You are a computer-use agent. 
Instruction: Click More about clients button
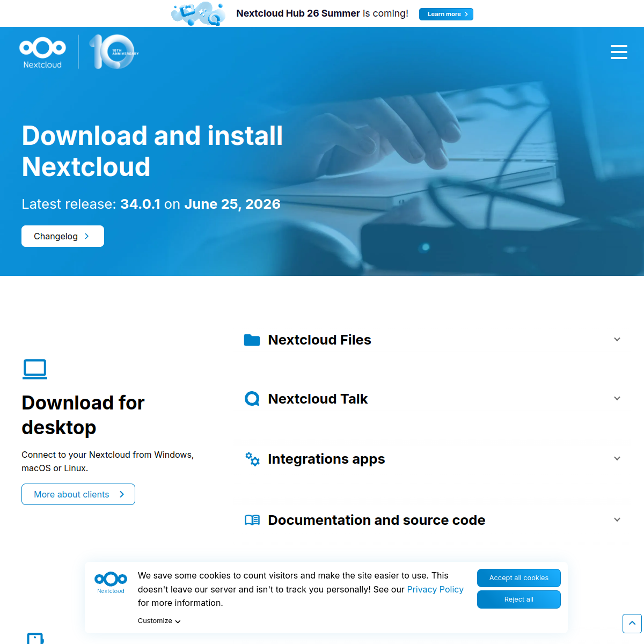tap(78, 494)
